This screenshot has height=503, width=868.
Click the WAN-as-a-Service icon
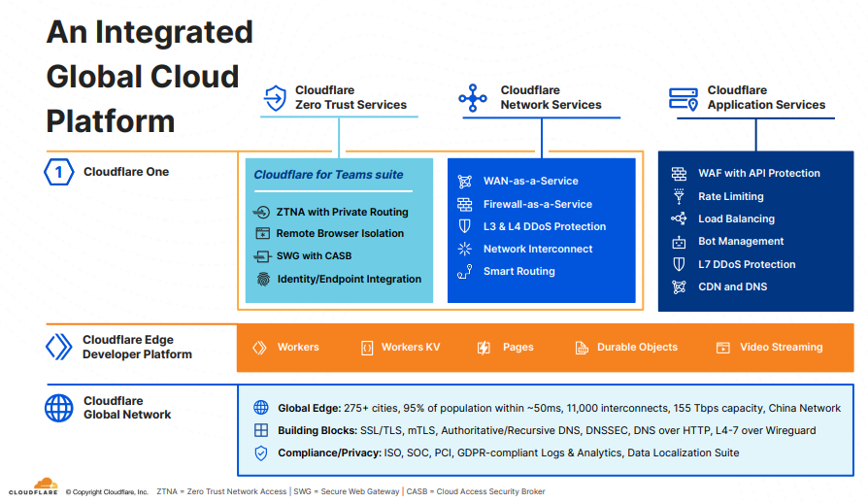pos(464,182)
